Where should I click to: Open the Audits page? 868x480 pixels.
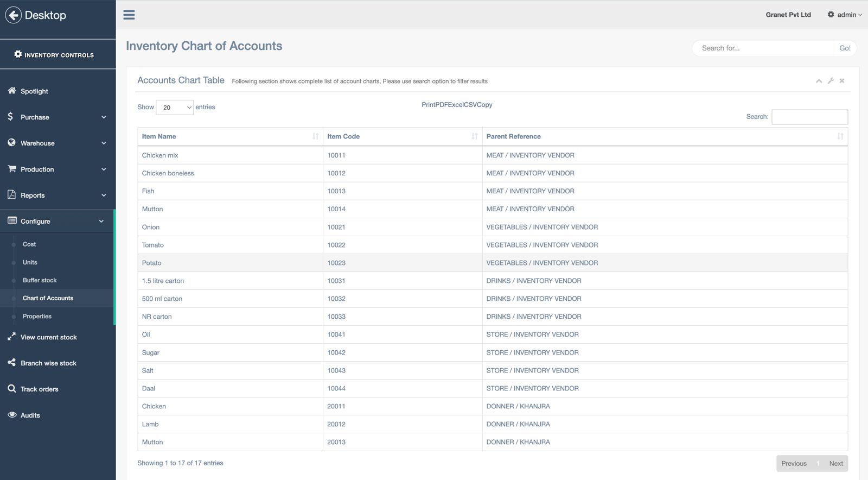[30, 415]
